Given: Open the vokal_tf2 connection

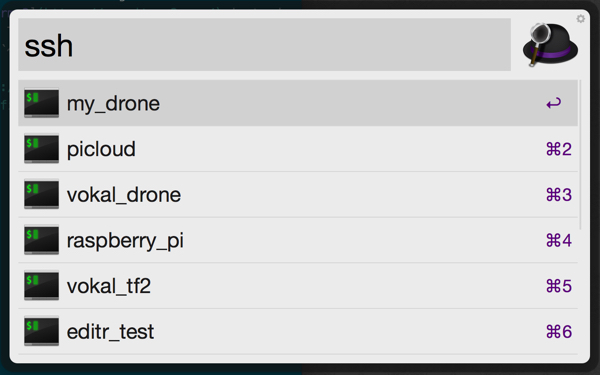Looking at the screenshot, I should click(x=298, y=285).
